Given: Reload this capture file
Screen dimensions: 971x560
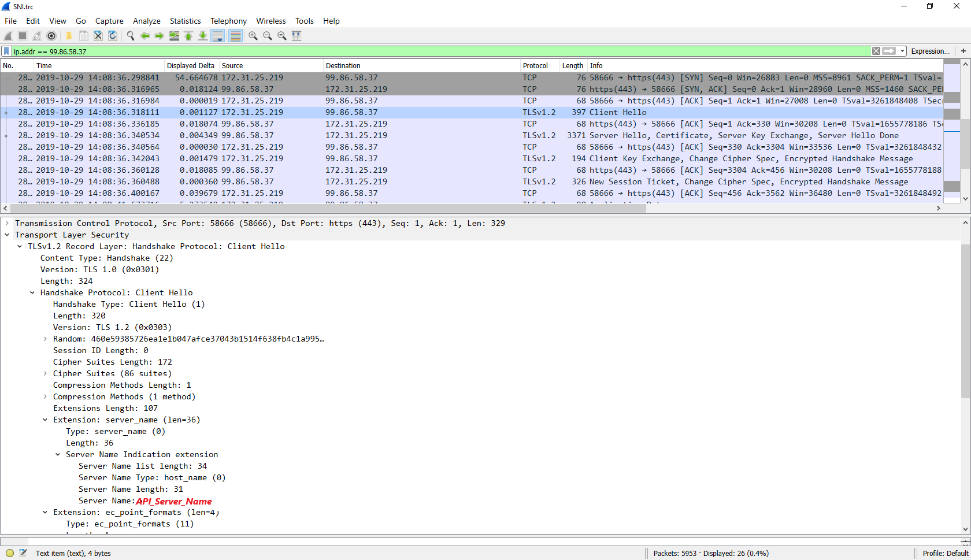Looking at the screenshot, I should click(x=112, y=36).
